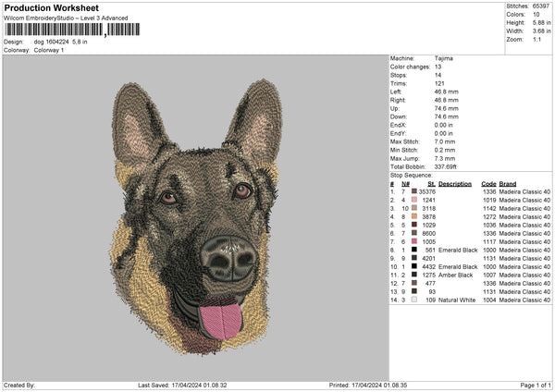Click the dog embroidery design preview
The height and width of the screenshot is (392, 555).
point(196,215)
